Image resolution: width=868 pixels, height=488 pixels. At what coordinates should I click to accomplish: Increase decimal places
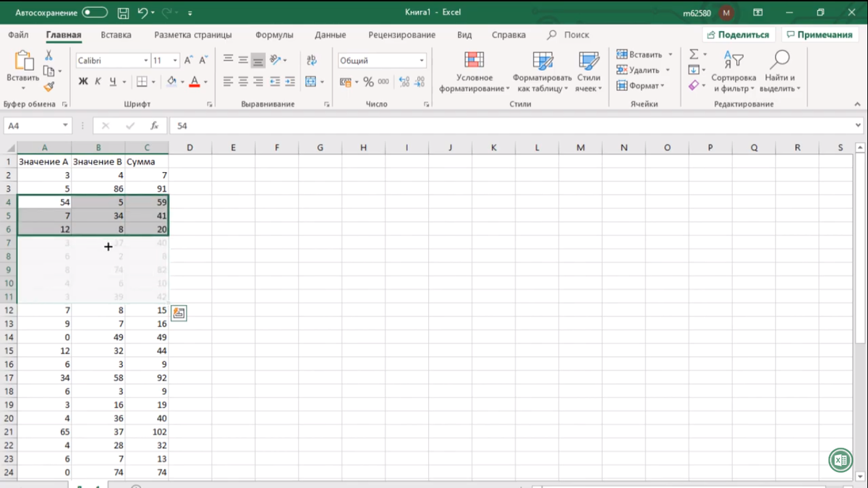[404, 82]
